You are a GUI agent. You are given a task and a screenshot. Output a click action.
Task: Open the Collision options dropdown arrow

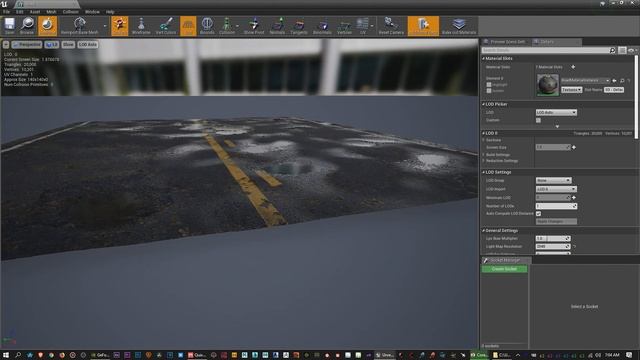point(238,26)
